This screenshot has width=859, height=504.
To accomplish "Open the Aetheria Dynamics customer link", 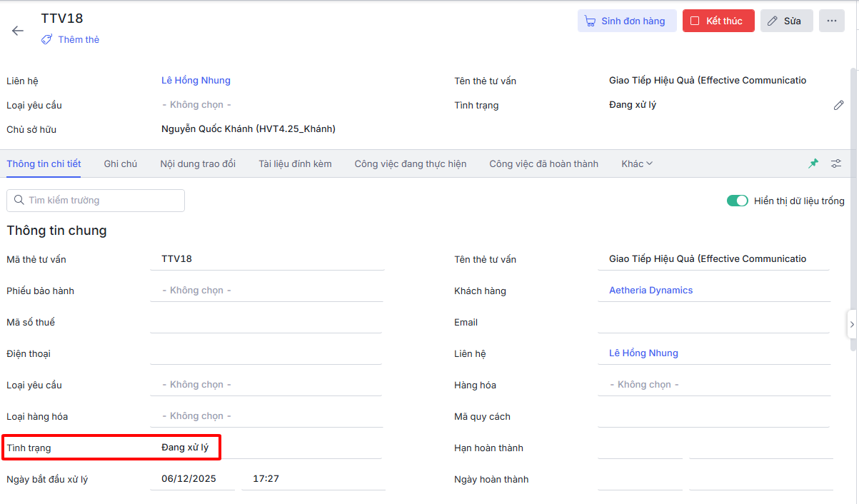I will 650,291.
